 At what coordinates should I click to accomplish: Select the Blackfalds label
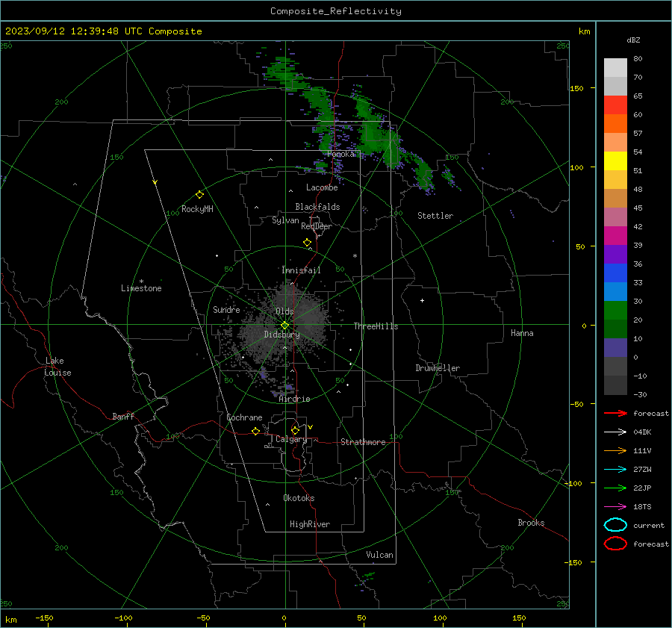[317, 207]
